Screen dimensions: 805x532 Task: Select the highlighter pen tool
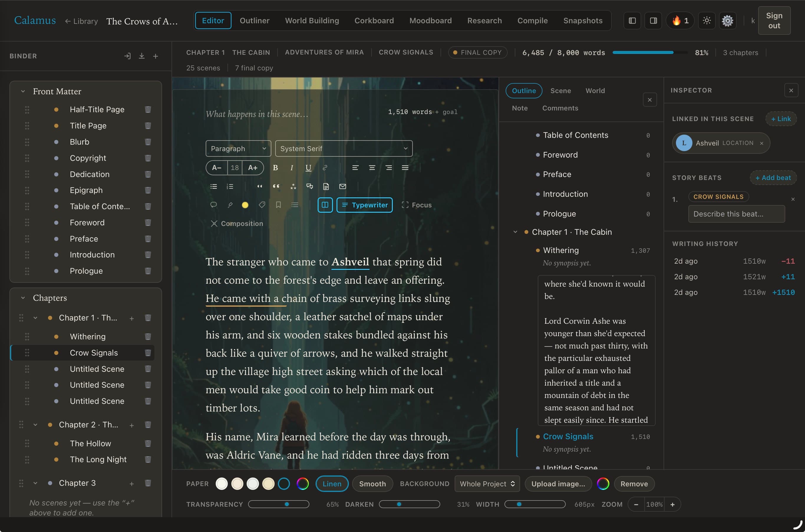230,205
